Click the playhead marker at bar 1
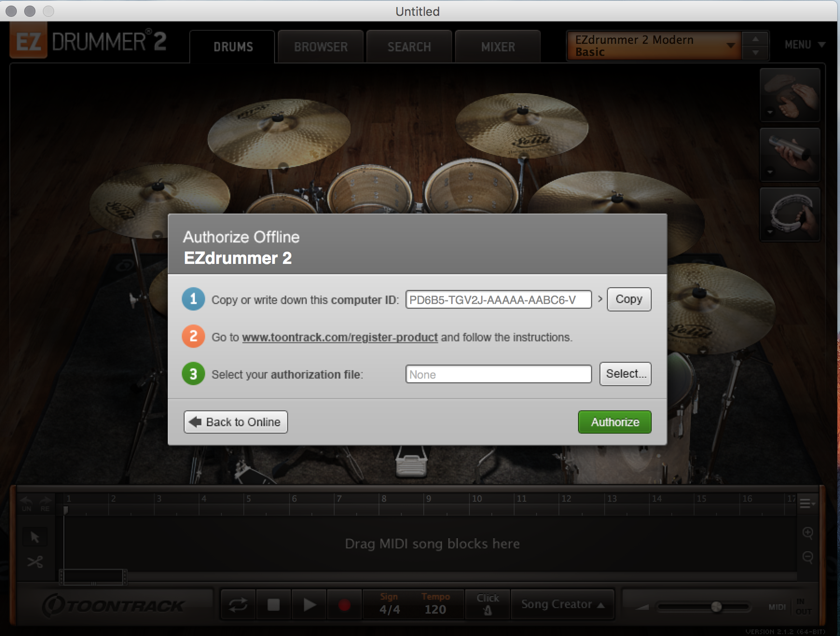 pos(66,510)
